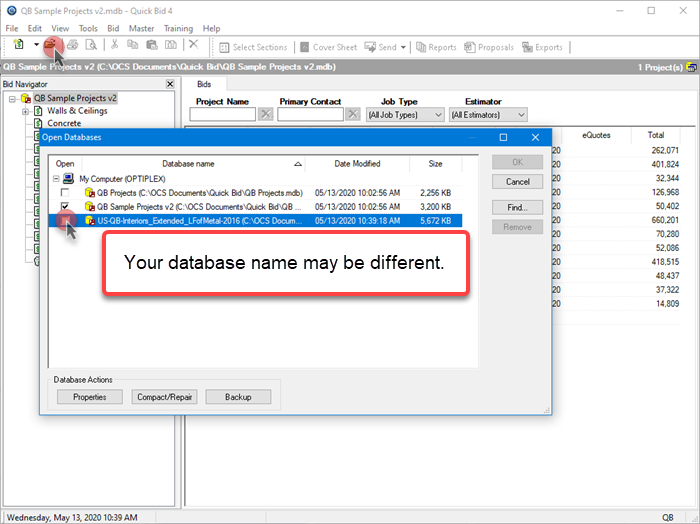Open the File menu
This screenshot has width=700, height=524.
click(12, 28)
